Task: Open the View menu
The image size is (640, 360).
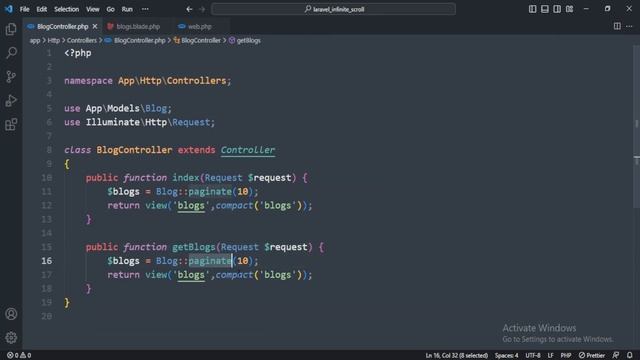Action: tap(93, 9)
